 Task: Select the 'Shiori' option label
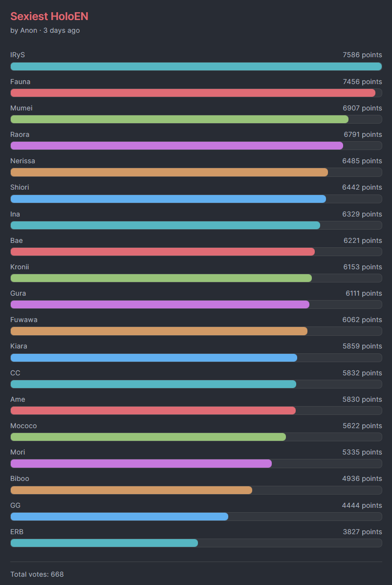pyautogui.click(x=20, y=187)
